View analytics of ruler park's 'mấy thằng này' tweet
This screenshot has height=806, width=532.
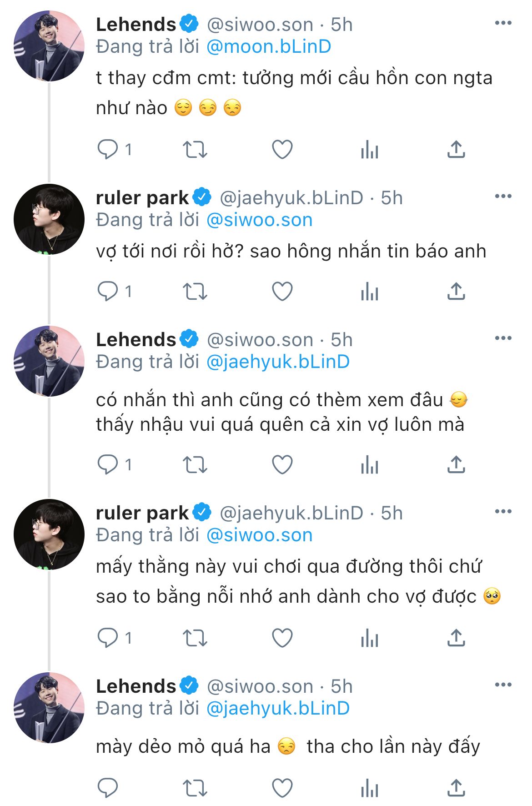tap(369, 638)
